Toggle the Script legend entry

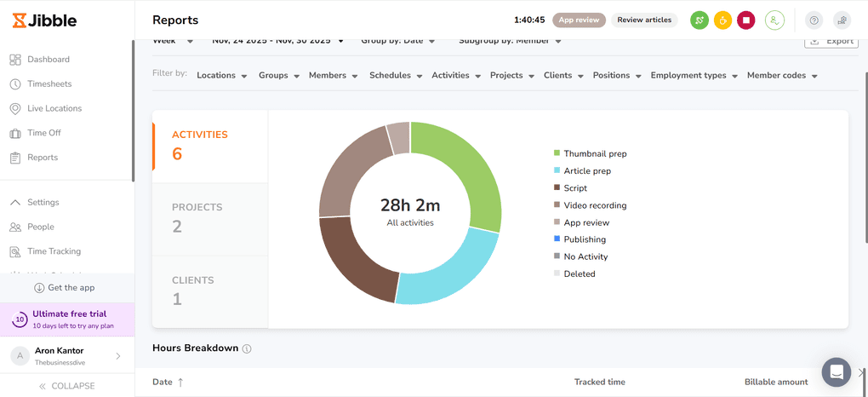pyautogui.click(x=574, y=188)
